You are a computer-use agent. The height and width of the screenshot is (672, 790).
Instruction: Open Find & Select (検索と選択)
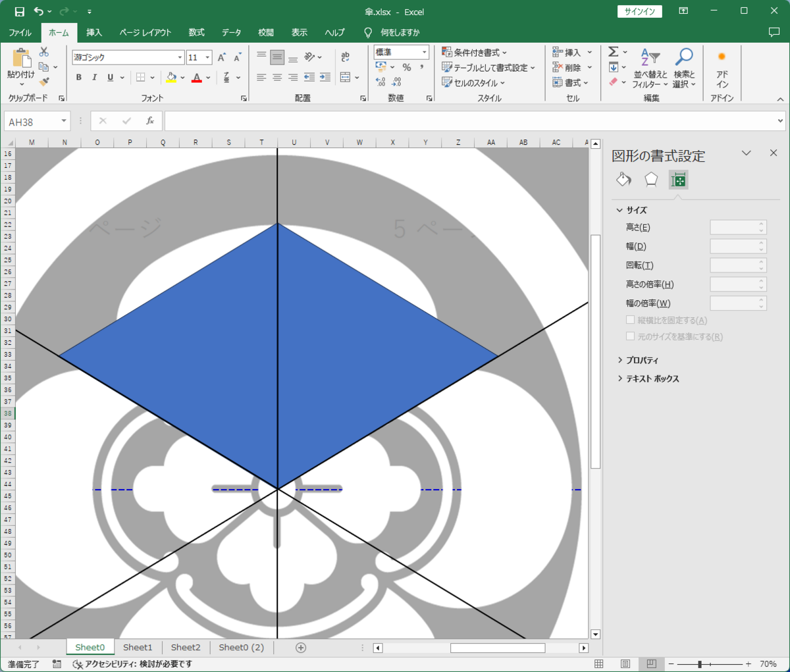[683, 68]
